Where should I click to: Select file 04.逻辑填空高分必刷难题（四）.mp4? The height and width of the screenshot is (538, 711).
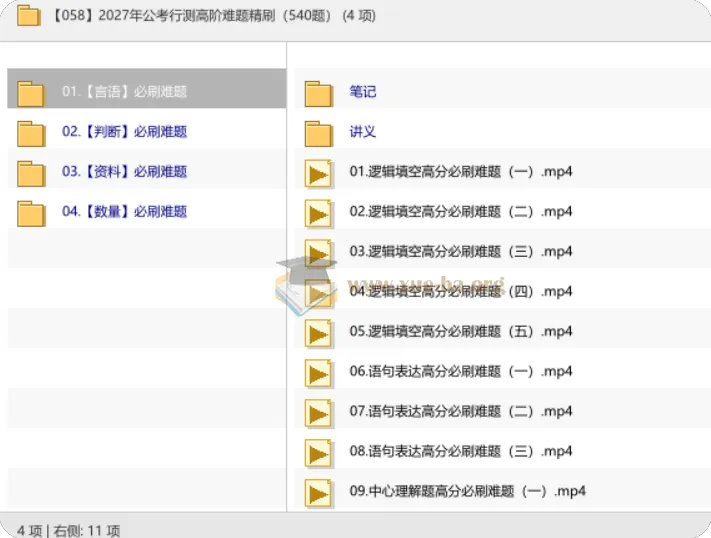[x=461, y=291]
